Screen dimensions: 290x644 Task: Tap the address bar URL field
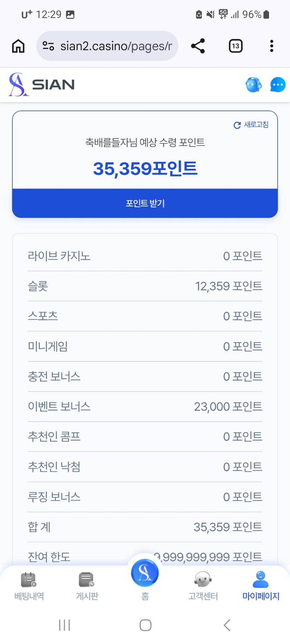[x=116, y=46]
